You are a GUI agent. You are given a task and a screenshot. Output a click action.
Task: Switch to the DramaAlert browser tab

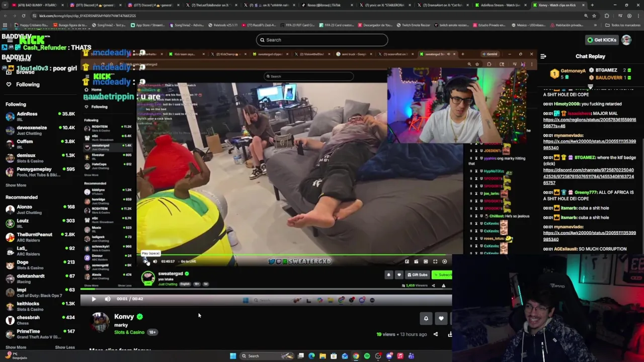click(x=444, y=5)
